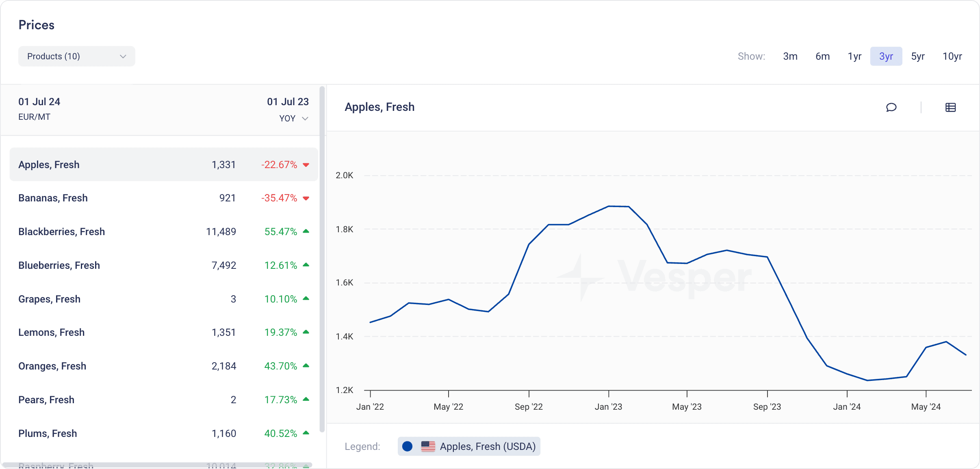Click the product list horizontal scrollbar
This screenshot has width=980, height=469.
(157, 465)
